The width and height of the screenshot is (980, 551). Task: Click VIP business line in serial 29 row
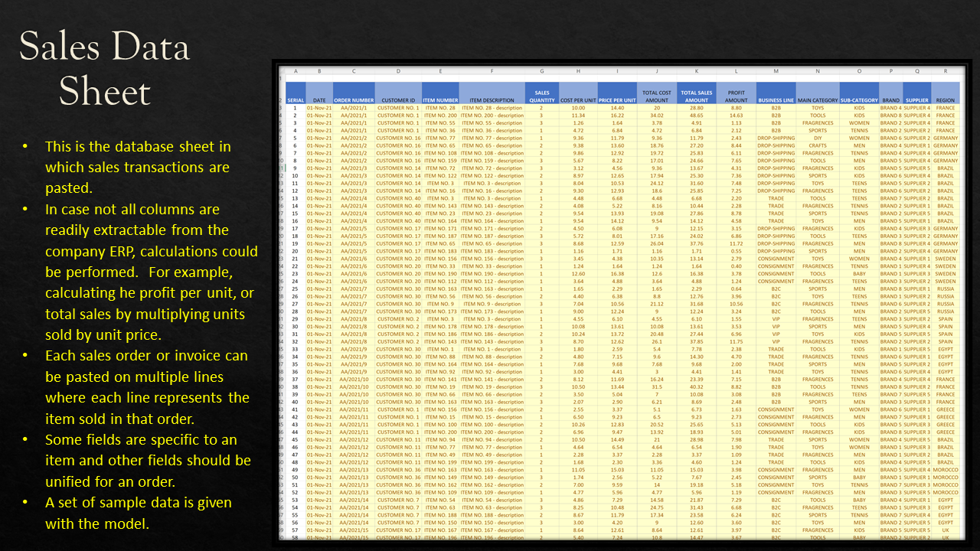[x=776, y=318]
